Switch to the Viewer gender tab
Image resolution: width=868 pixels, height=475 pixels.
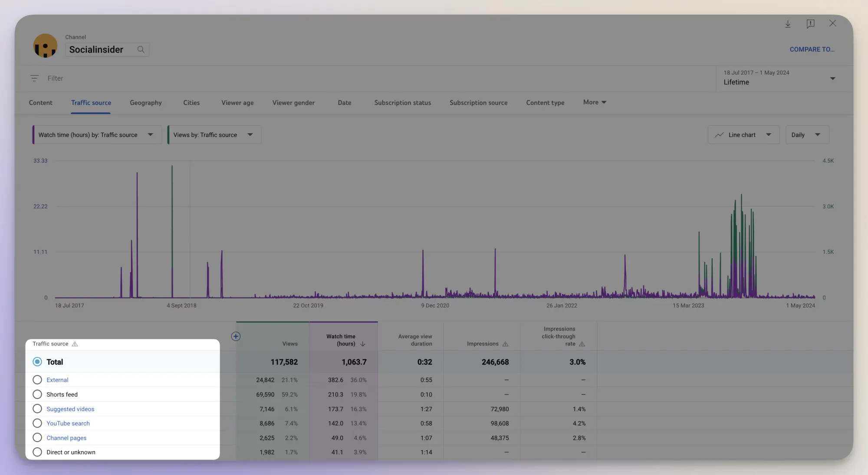tap(293, 103)
